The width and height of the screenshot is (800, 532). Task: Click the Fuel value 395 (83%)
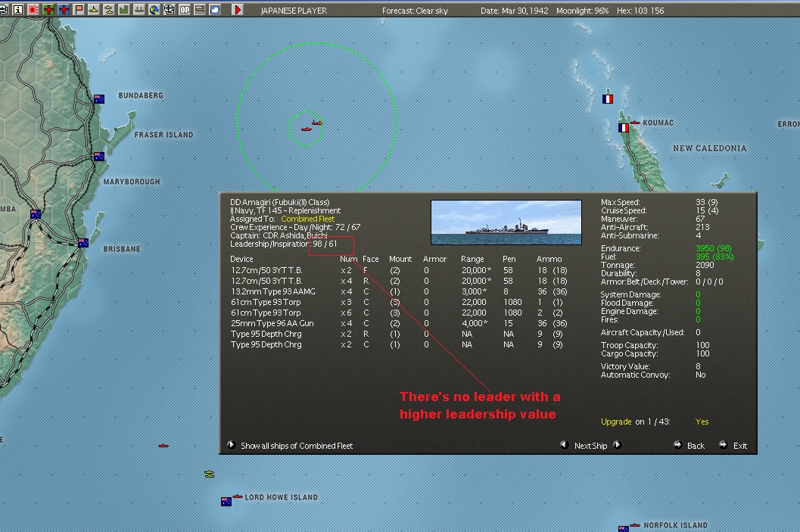714,257
